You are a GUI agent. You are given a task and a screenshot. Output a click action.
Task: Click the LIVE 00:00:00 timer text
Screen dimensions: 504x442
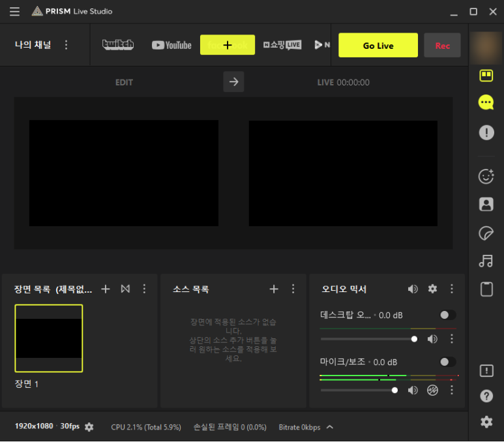point(344,83)
